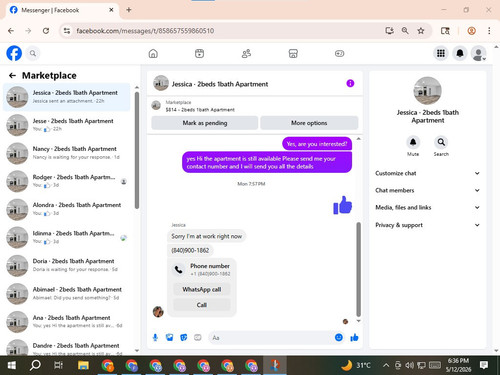Click Jessica's profile picture in right panel
This screenshot has height=375, width=500.
(x=428, y=91)
